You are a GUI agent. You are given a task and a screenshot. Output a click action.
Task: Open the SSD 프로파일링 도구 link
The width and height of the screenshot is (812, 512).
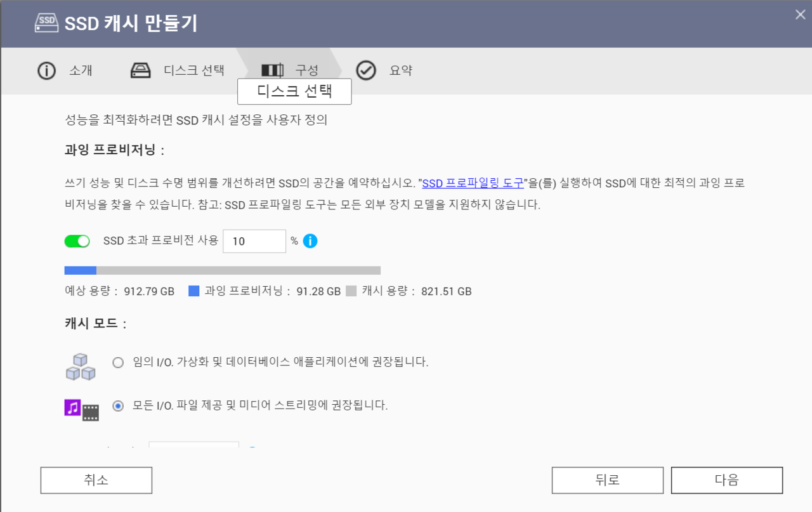473,183
